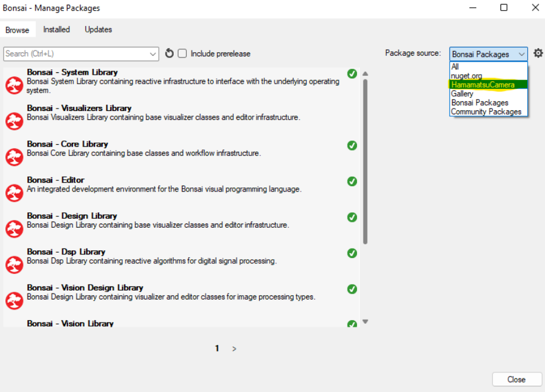
Task: Go to next page arrow
Action: 234,349
